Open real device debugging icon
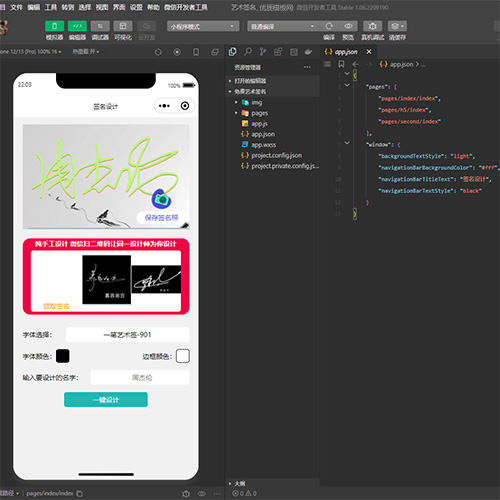The height and width of the screenshot is (500, 500). point(373,26)
